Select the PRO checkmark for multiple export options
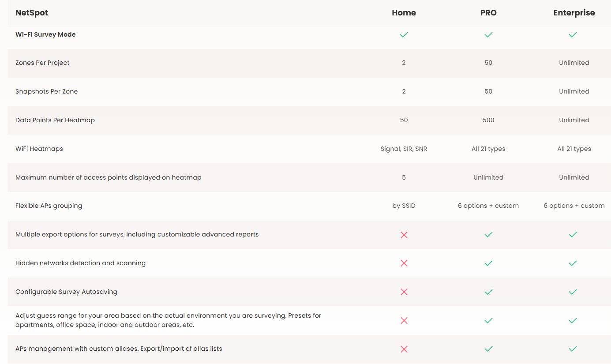The height and width of the screenshot is (364, 611). point(488,235)
